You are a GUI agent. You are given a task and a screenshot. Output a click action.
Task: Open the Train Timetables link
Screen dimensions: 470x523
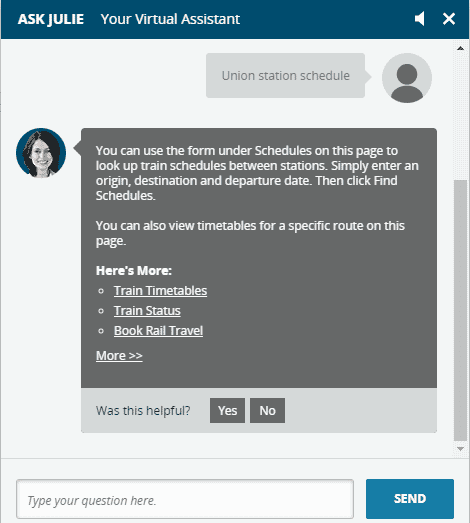[160, 291]
